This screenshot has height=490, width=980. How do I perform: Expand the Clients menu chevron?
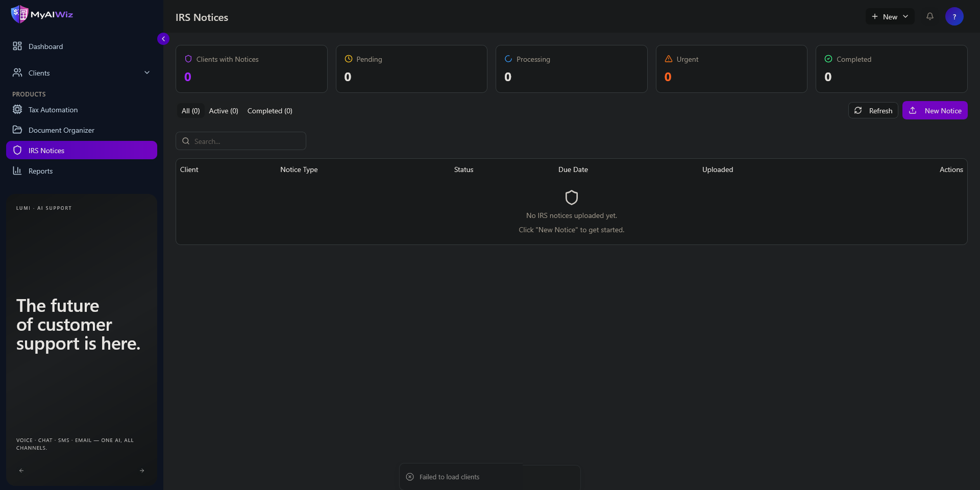tap(147, 72)
